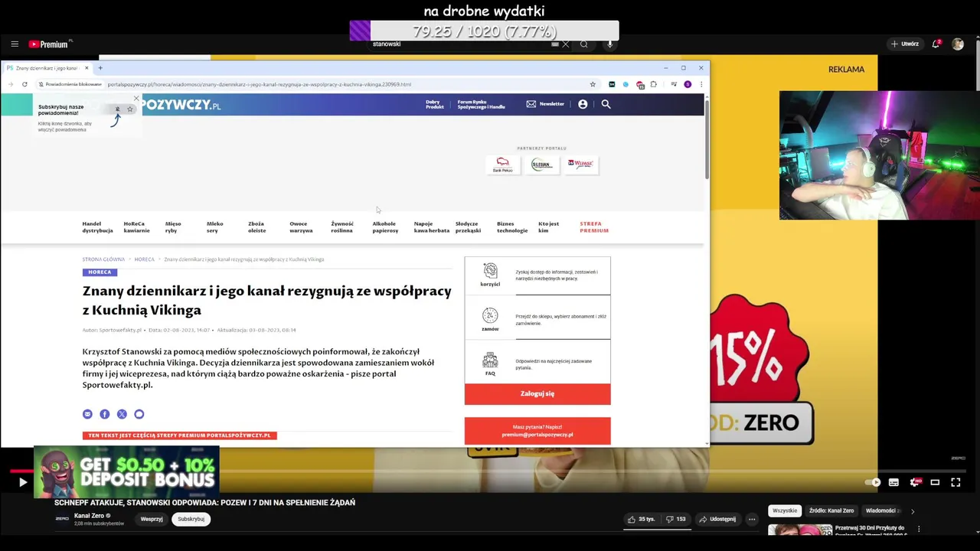Clear the YouTube search box with X

[x=566, y=44]
